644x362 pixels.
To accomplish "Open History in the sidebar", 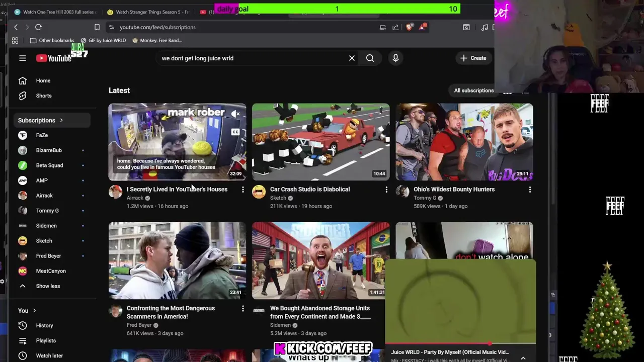I will (x=52, y=325).
